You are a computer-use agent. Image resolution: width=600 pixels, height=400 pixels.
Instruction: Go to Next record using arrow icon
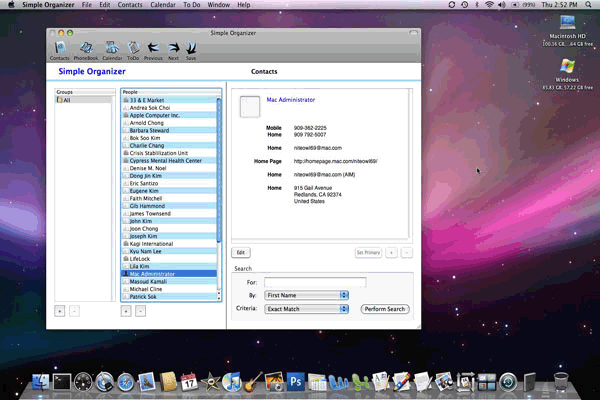(173, 51)
